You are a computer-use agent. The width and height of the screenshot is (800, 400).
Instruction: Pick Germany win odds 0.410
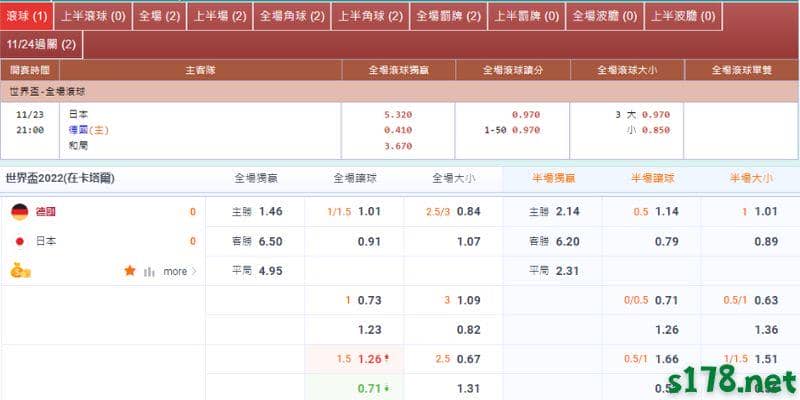pyautogui.click(x=398, y=130)
